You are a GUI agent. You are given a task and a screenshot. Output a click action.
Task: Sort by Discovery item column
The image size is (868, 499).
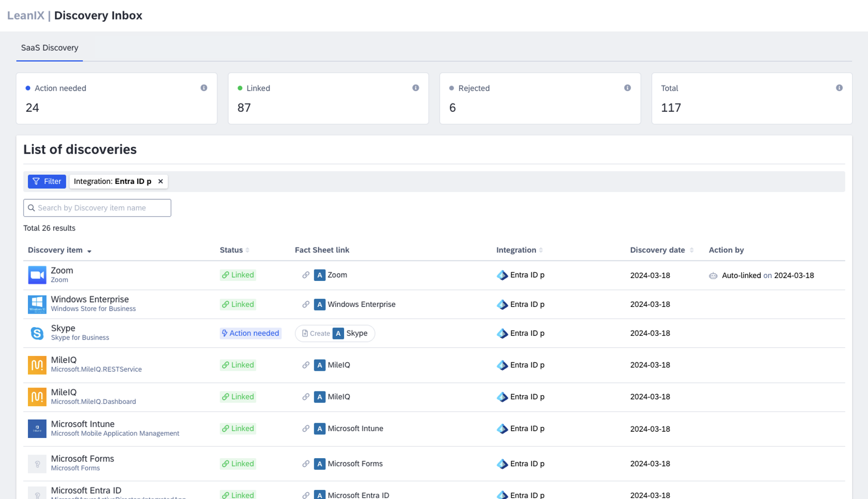click(60, 250)
